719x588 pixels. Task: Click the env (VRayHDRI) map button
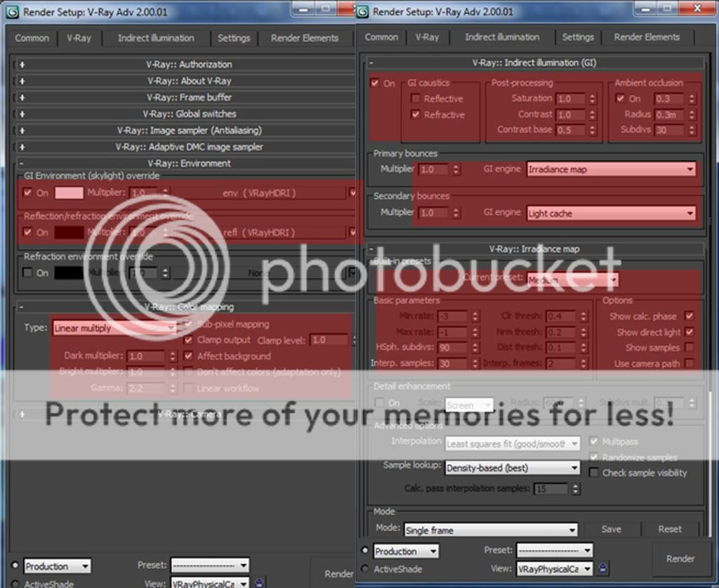click(x=259, y=193)
